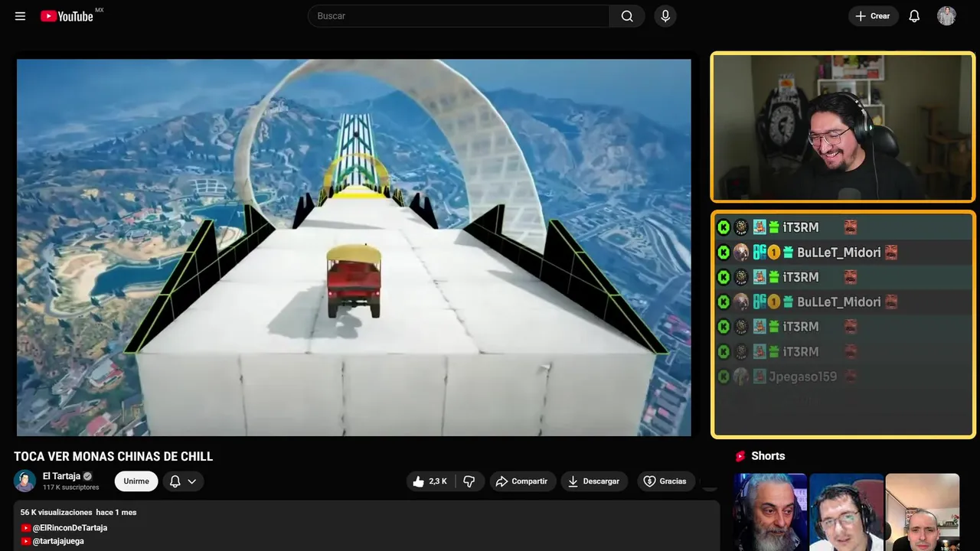980x551 pixels.
Task: Open account avatar menu
Action: click(946, 16)
